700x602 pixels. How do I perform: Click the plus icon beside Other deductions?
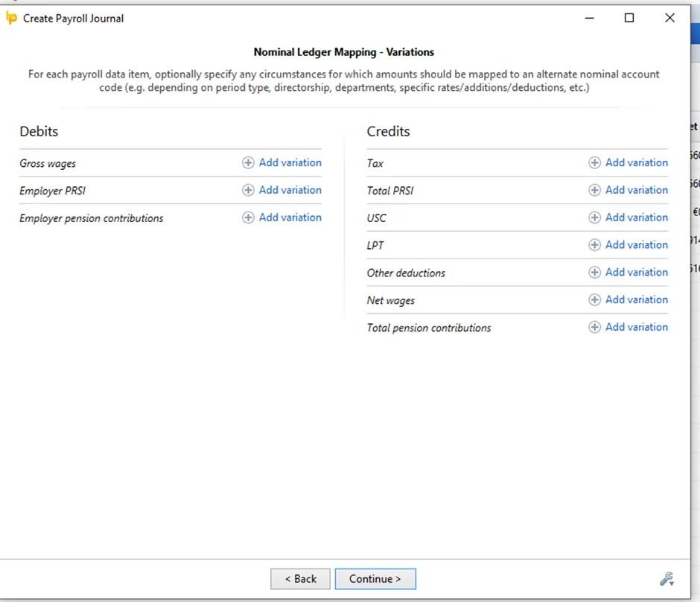tap(595, 273)
